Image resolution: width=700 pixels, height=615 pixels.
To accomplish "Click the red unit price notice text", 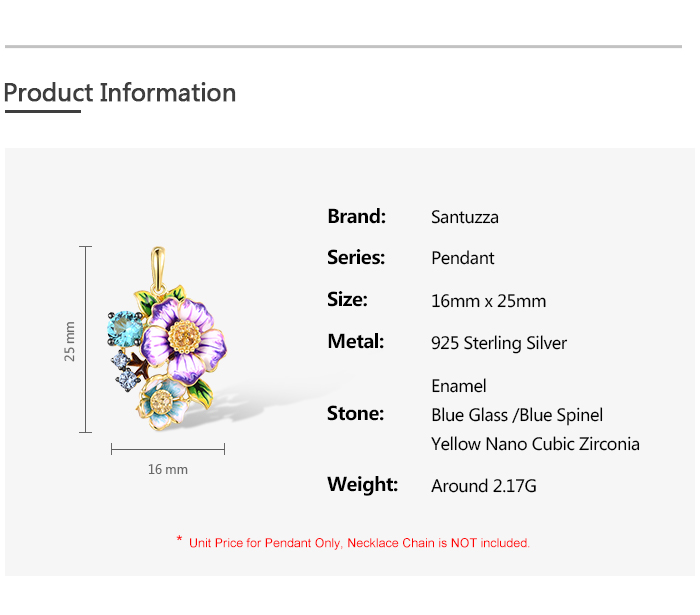I will coord(353,543).
